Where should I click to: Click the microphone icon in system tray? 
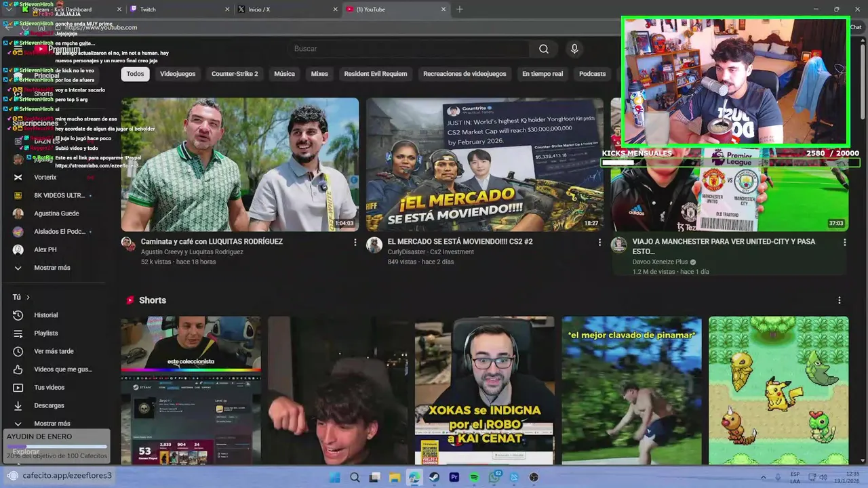(778, 477)
